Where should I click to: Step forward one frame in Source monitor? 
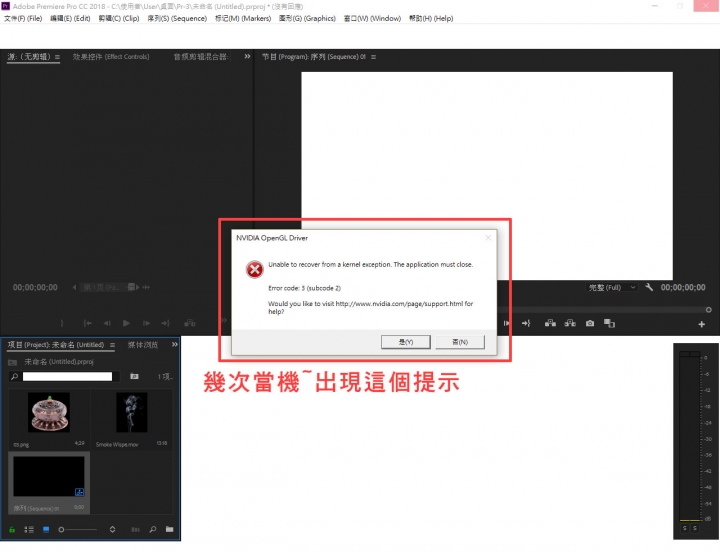pos(146,323)
